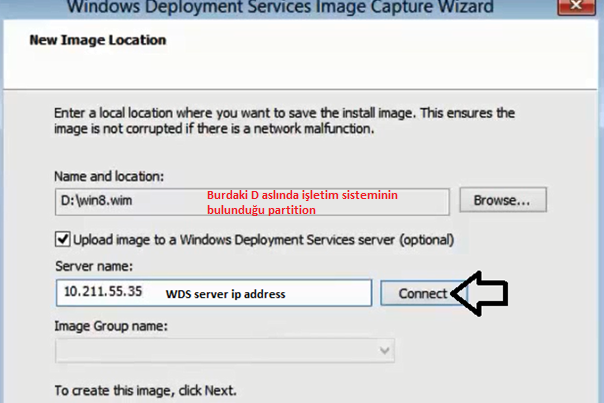Image resolution: width=604 pixels, height=403 pixels.
Task: Connect to the WDS server
Action: click(x=423, y=294)
